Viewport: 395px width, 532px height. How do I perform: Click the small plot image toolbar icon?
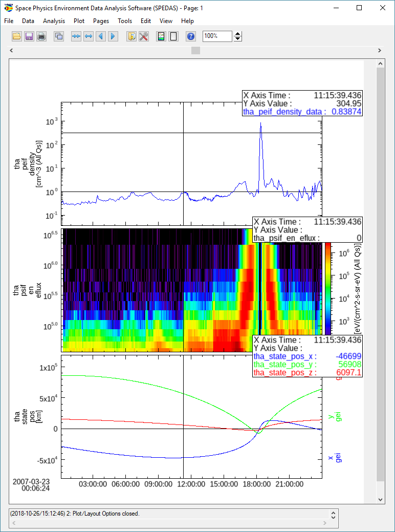(161, 36)
